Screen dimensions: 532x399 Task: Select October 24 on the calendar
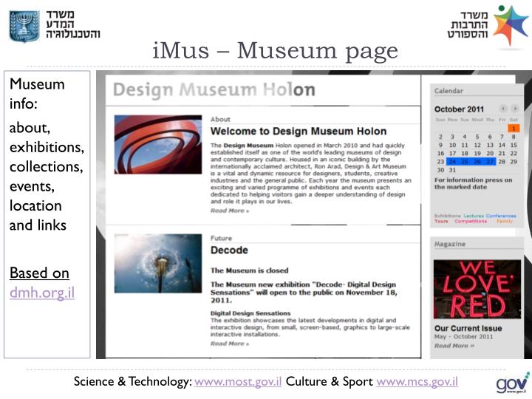[x=452, y=162]
